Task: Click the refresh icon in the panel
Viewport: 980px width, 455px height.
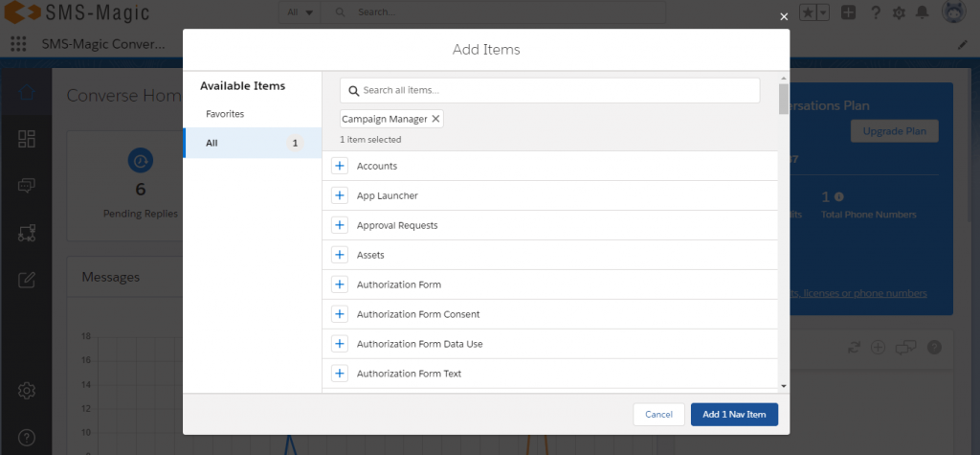Action: coord(854,348)
